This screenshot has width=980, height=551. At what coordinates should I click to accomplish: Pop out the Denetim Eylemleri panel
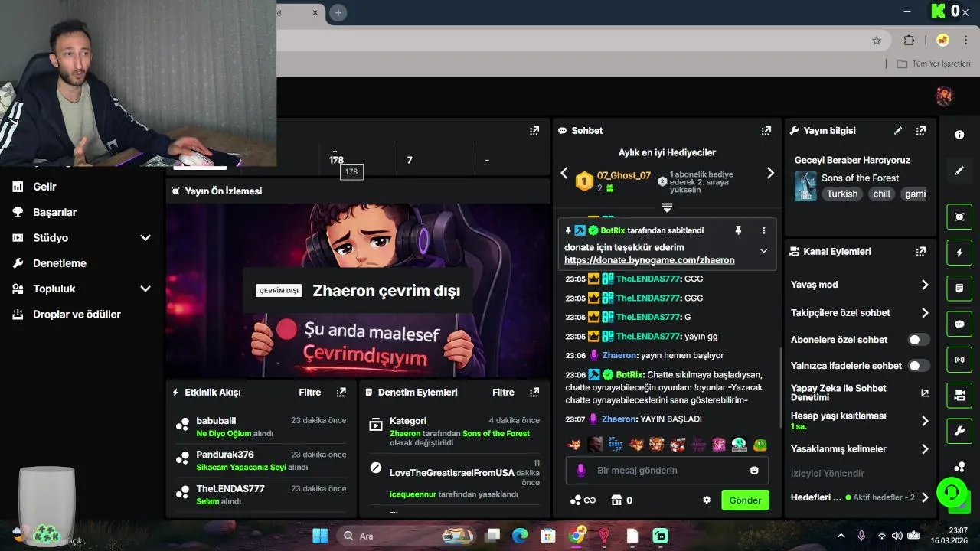tap(534, 392)
